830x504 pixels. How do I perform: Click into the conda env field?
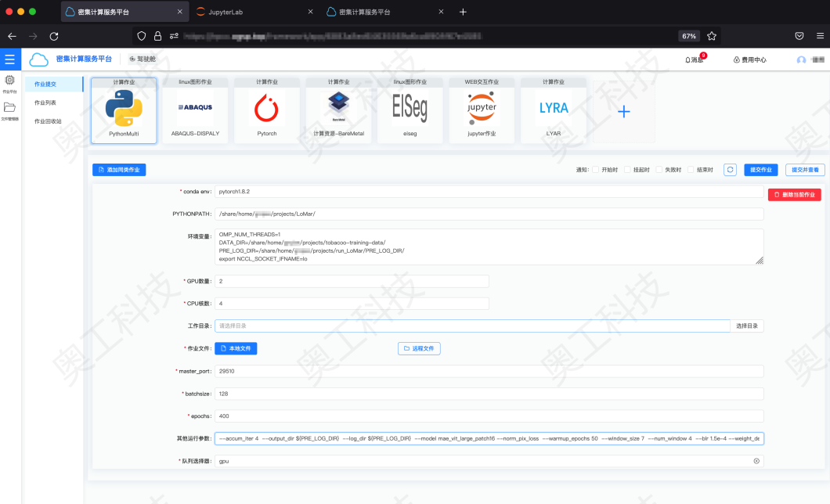489,192
